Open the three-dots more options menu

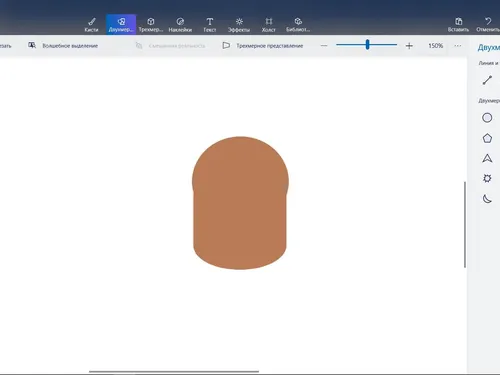pyautogui.click(x=458, y=46)
